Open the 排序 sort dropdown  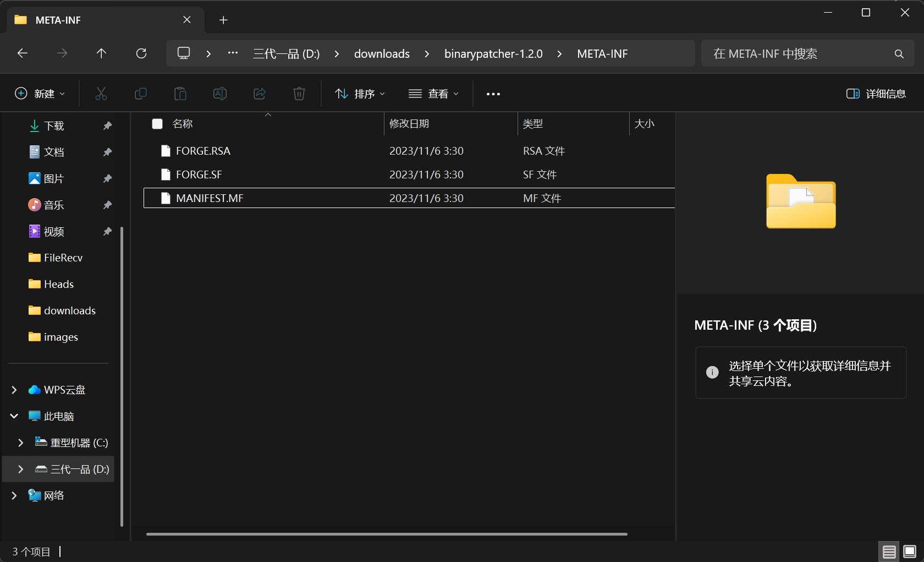click(360, 94)
